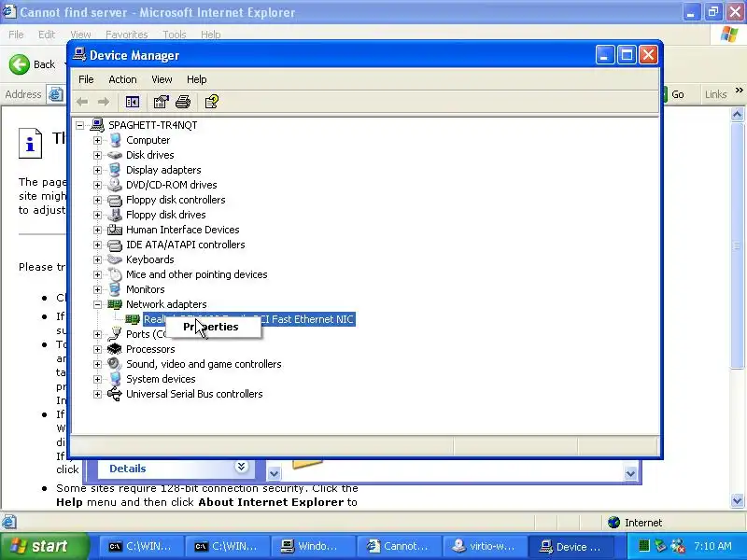Click the Disk drives category icon
Image resolution: width=747 pixels, height=560 pixels.
click(x=115, y=155)
